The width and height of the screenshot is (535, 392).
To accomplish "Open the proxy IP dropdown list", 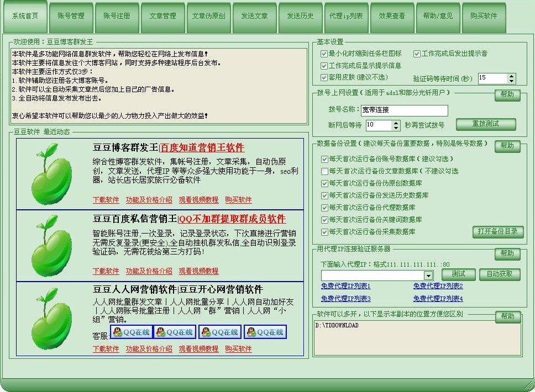I will point(429,274).
